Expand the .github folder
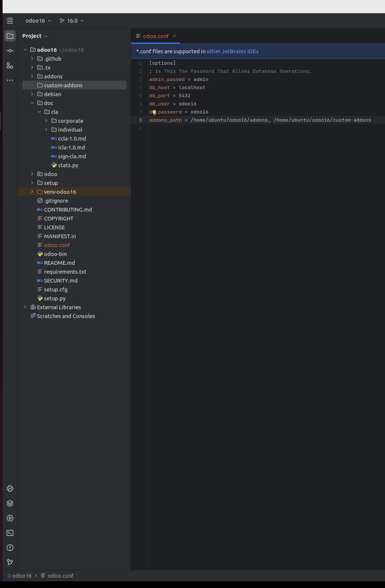 click(x=32, y=58)
